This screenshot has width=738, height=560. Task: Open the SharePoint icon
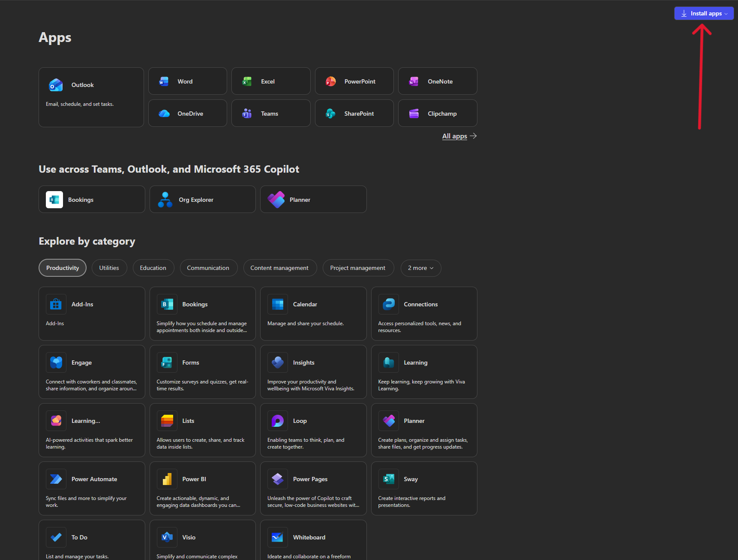[331, 114]
